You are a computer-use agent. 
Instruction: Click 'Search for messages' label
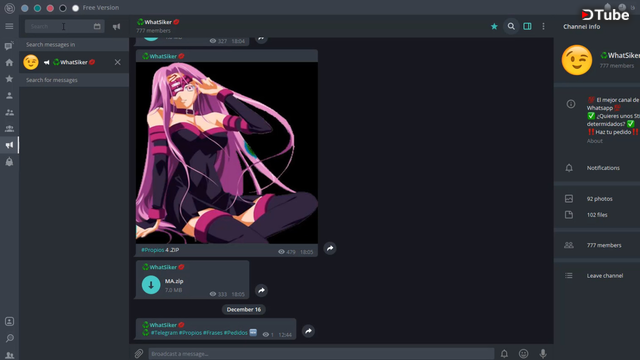[52, 80]
